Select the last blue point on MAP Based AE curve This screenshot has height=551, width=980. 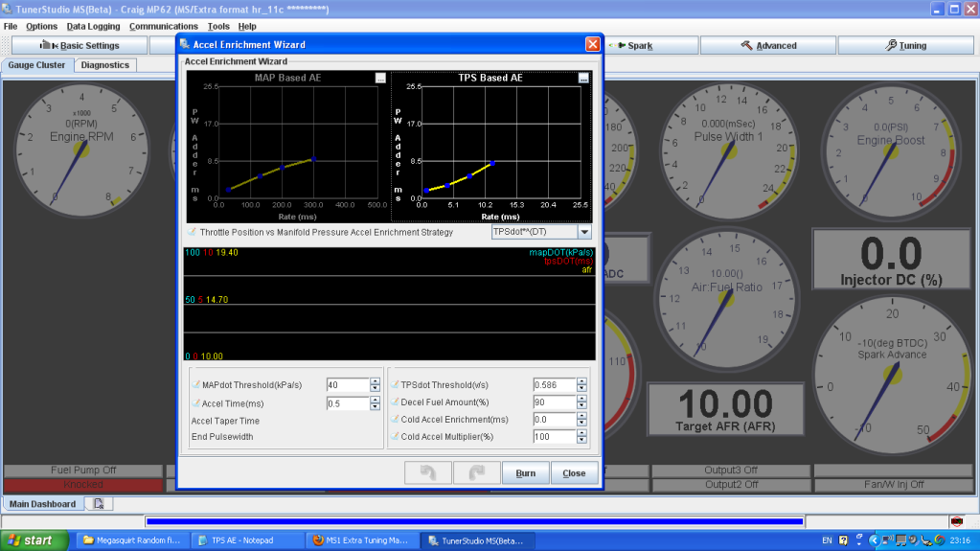[314, 159]
